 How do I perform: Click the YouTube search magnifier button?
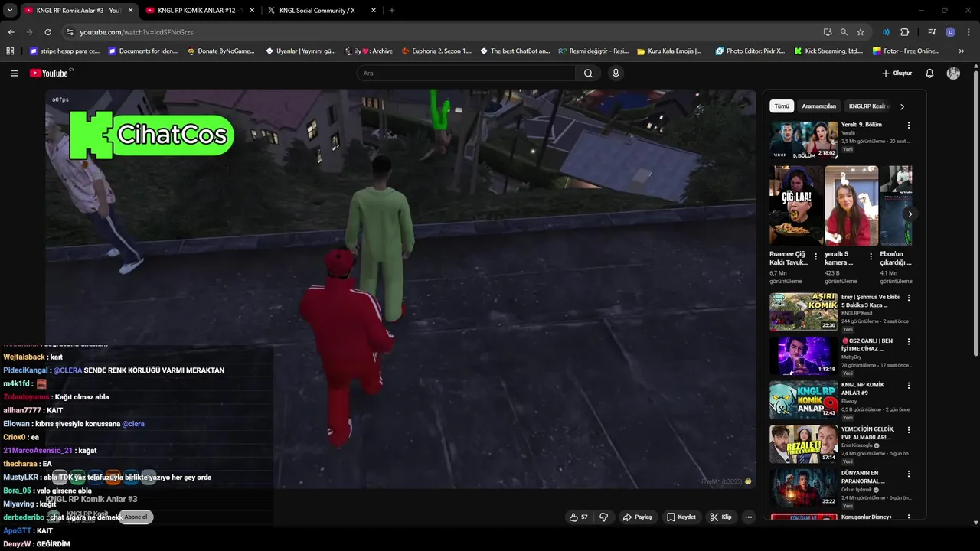tap(588, 73)
